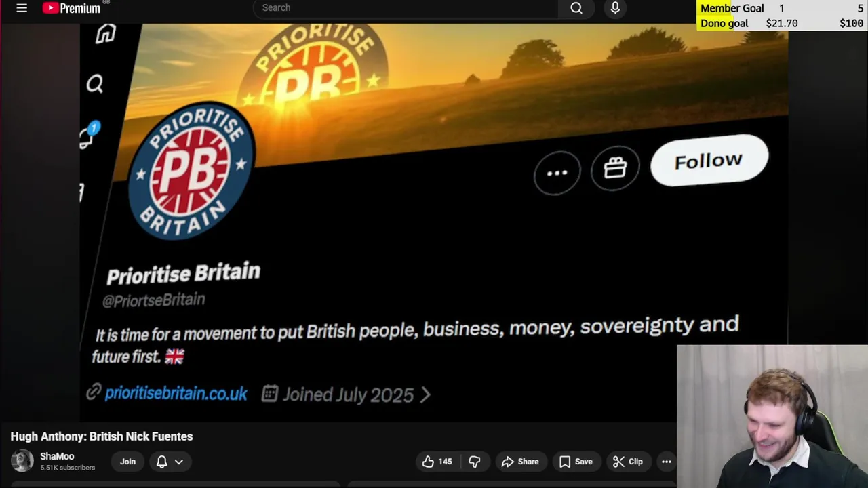Share this video
Image resolution: width=868 pixels, height=488 pixels.
pyautogui.click(x=520, y=462)
